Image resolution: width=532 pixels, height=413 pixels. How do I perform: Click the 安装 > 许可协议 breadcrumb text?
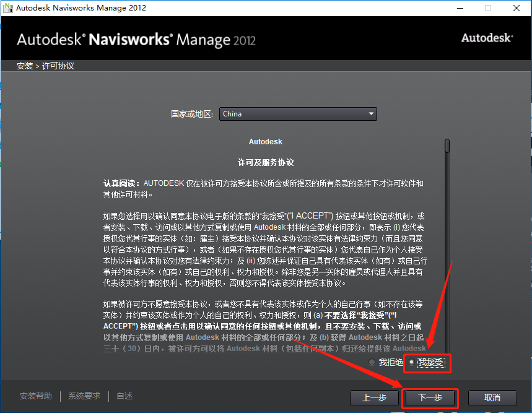[x=45, y=66]
